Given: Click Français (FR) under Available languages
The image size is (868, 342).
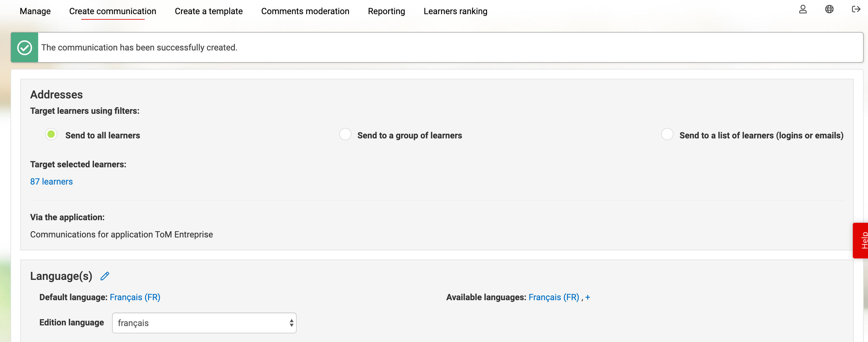Looking at the screenshot, I should (554, 297).
